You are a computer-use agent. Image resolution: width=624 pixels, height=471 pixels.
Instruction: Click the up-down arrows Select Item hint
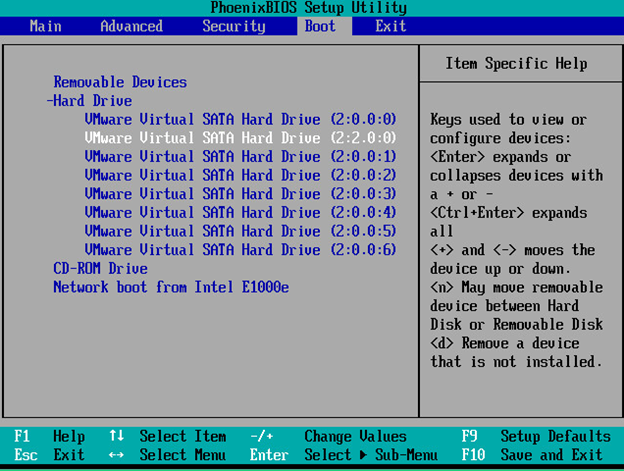pos(168,436)
